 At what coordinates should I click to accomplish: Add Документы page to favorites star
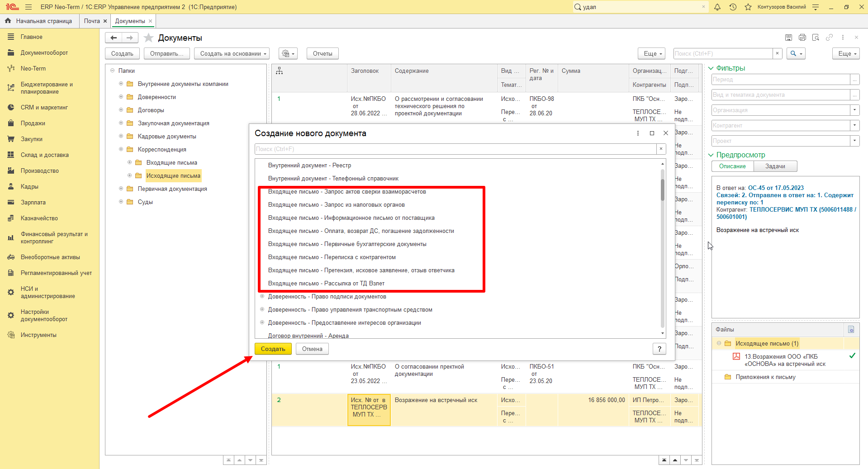(148, 38)
